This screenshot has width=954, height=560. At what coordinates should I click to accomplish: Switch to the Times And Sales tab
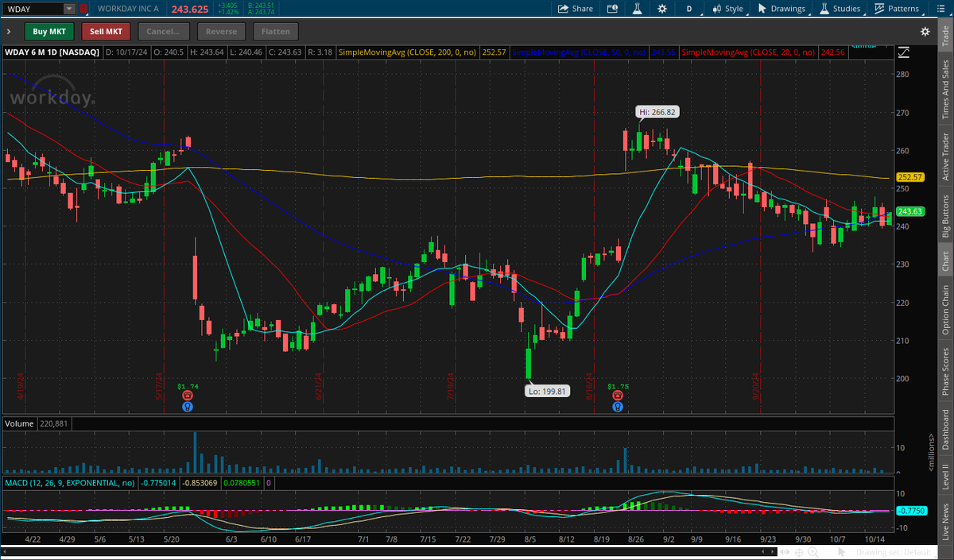[x=945, y=90]
